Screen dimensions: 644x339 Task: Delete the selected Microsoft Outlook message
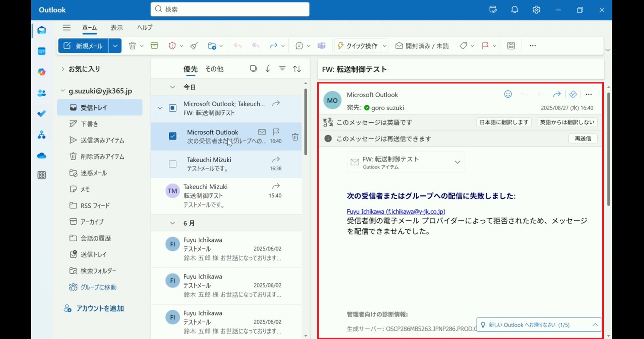tap(295, 137)
